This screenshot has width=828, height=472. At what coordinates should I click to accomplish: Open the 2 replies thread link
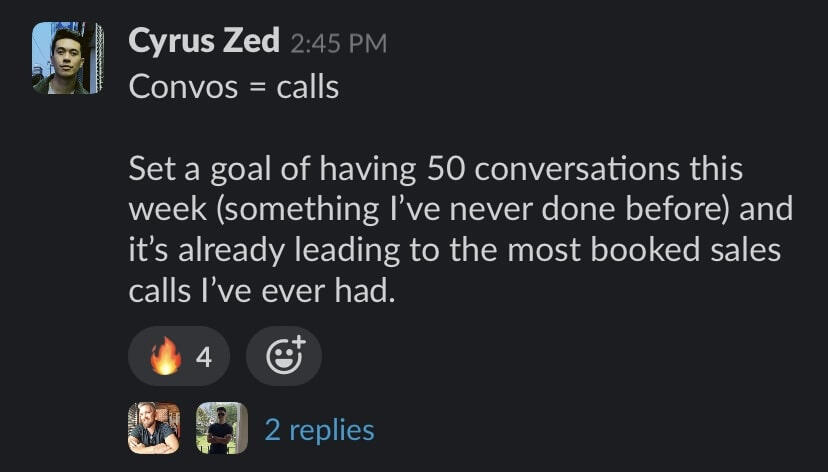pyautogui.click(x=319, y=430)
